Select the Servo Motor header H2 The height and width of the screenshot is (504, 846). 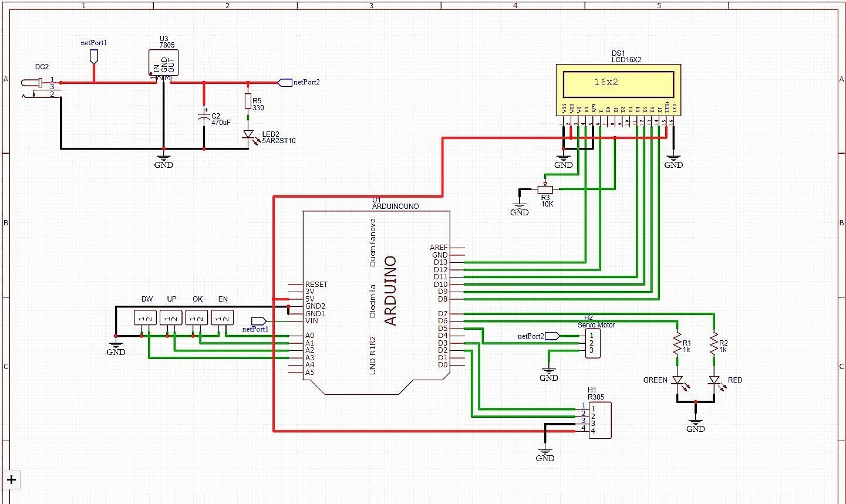pyautogui.click(x=593, y=343)
